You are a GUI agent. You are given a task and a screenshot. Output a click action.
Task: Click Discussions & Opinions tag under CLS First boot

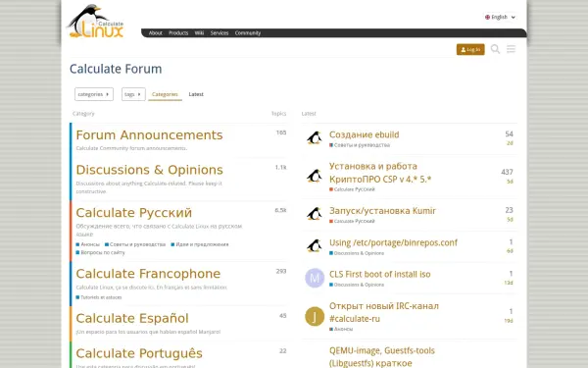[x=357, y=285]
